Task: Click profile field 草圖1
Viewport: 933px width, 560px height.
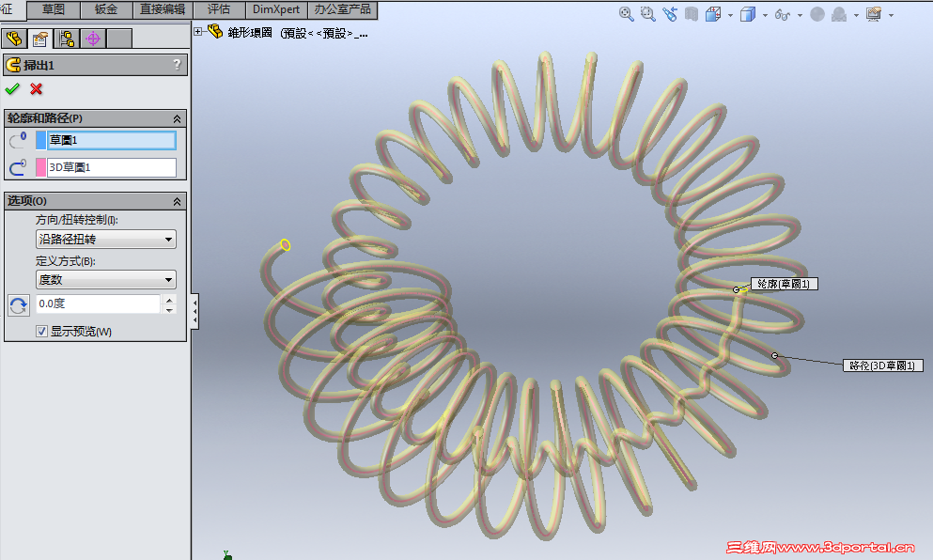Action: (111, 140)
